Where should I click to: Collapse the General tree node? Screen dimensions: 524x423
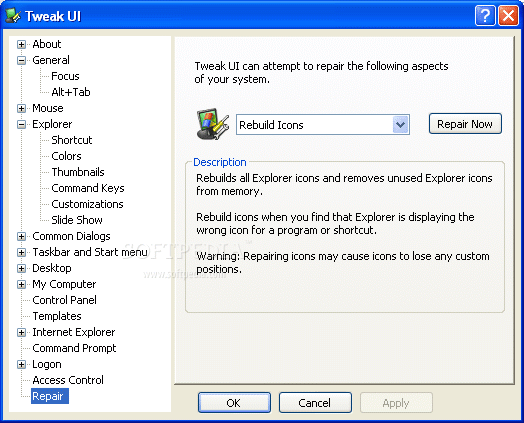click(21, 60)
